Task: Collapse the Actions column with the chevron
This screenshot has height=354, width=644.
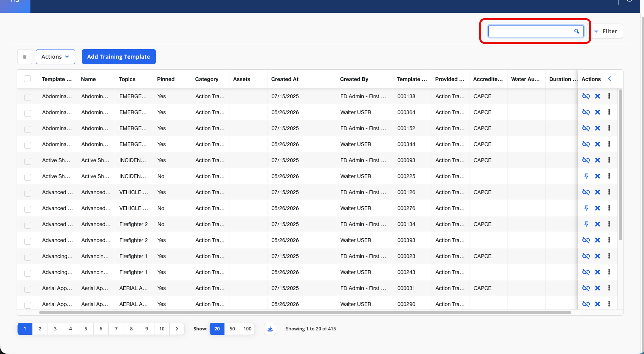Action: point(609,79)
